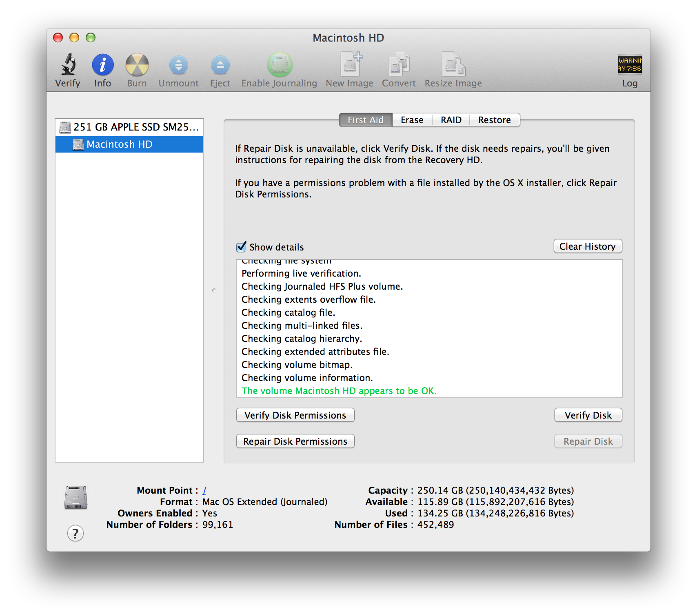Click the Macintosh HD window title
This screenshot has height=616, width=697.
tap(348, 38)
